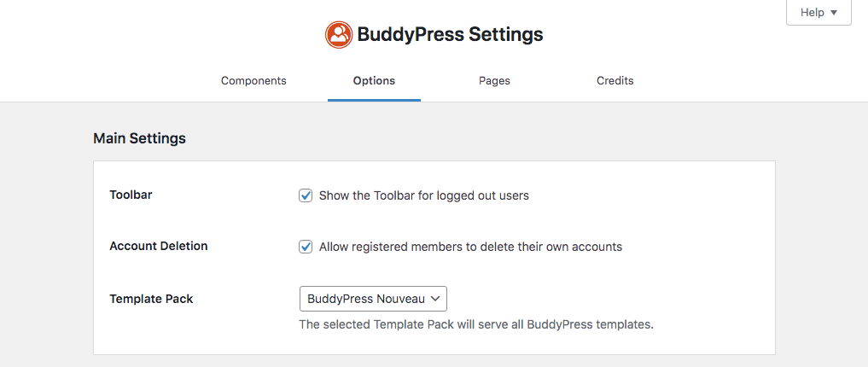Click the Toolbar row label

(131, 195)
